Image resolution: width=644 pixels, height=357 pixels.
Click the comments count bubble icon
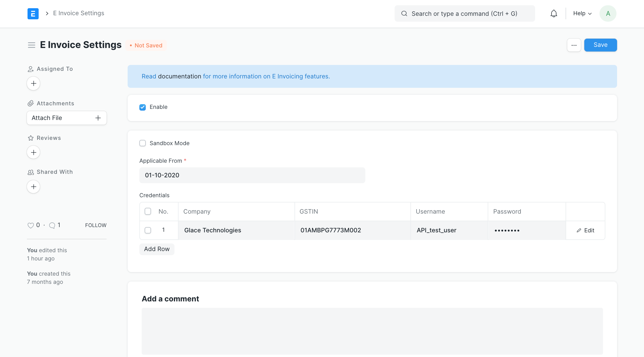pos(52,225)
